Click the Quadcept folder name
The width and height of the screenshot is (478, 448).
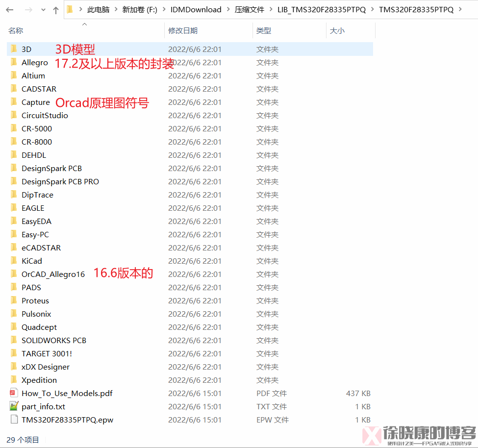coord(39,327)
